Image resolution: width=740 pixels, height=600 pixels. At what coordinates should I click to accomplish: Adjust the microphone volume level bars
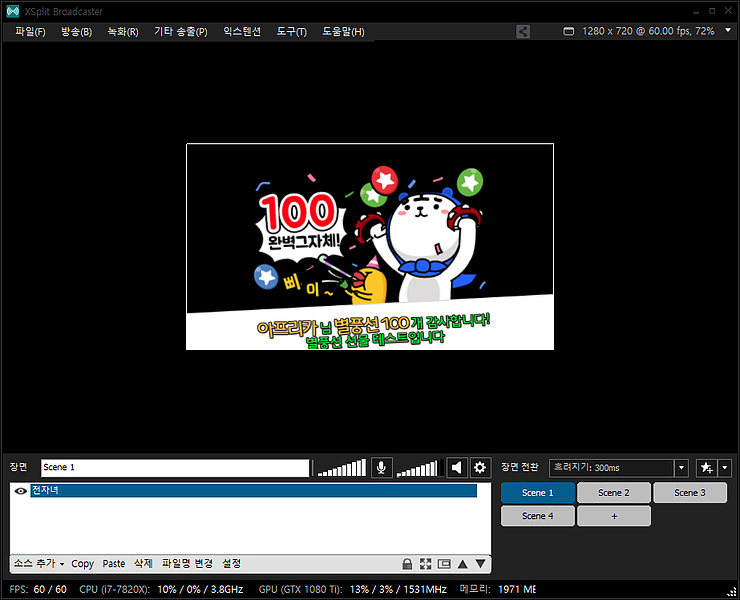pos(342,467)
